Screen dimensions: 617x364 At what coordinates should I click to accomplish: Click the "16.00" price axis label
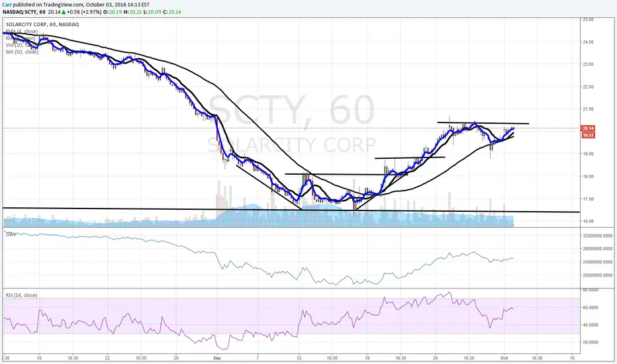(589, 221)
